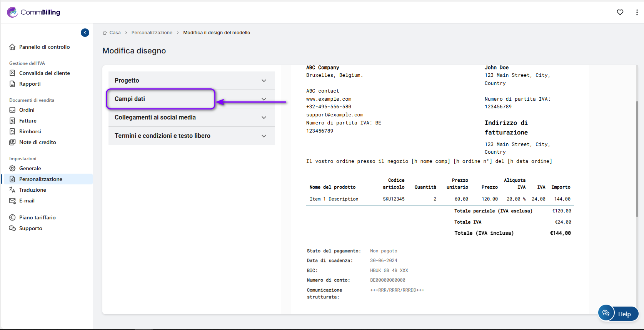Click the Generale gear icon
This screenshot has width=644, height=330.
[x=12, y=168]
